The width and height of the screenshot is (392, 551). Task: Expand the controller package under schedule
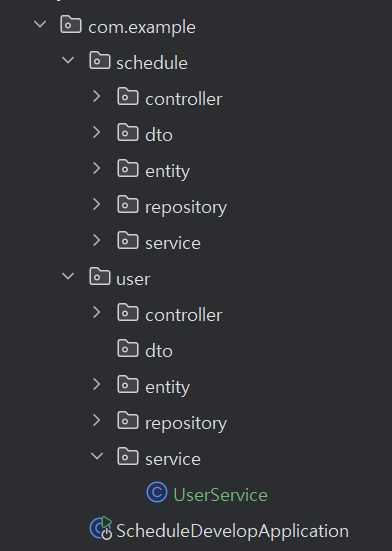click(97, 96)
